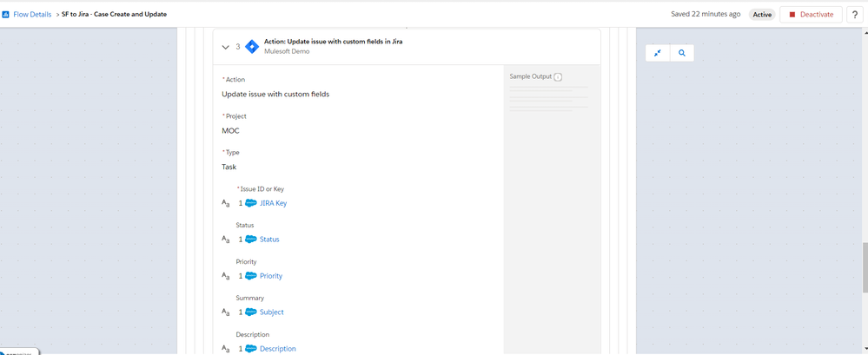
Task: Click the Sample Output heading
Action: click(530, 76)
